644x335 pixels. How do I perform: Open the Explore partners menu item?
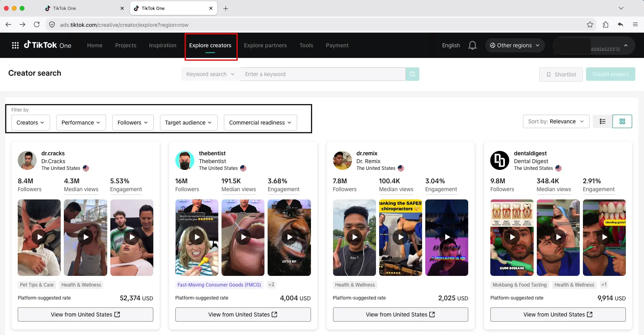(265, 45)
